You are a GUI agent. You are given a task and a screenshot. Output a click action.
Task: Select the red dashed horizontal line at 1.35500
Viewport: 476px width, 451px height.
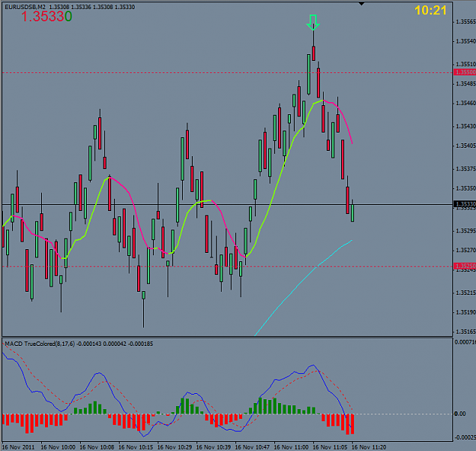pos(227,73)
